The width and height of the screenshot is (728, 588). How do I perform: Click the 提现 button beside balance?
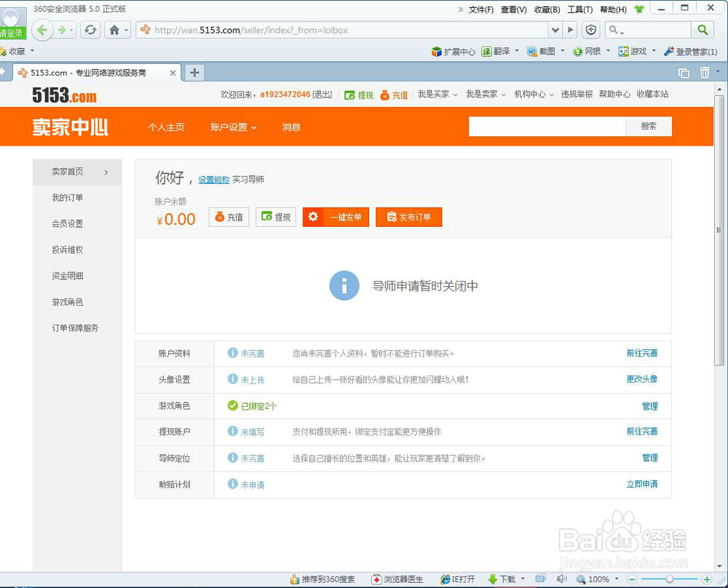[x=276, y=217]
